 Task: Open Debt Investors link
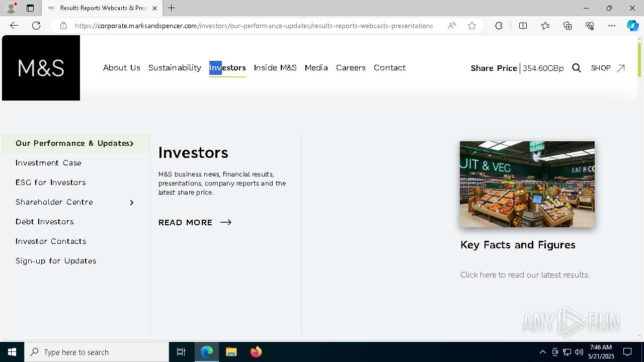tap(45, 222)
